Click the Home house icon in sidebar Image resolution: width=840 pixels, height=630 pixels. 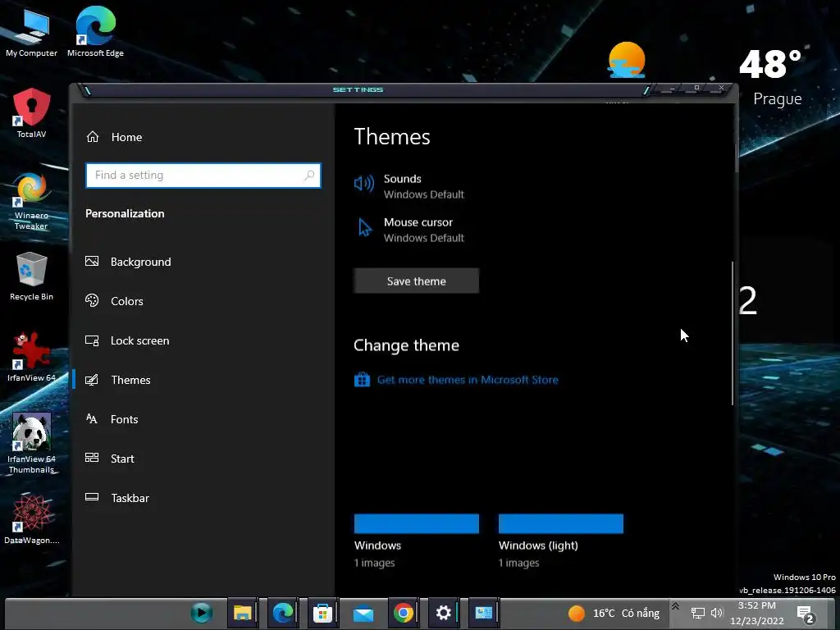click(x=93, y=137)
